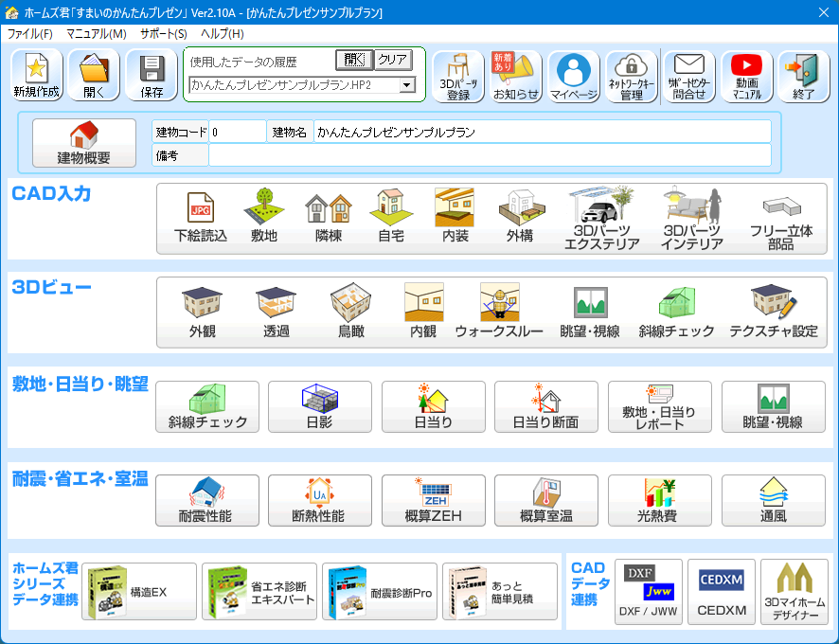
Task: Select the 下絵読込 JPG import icon
Action: [x=201, y=218]
